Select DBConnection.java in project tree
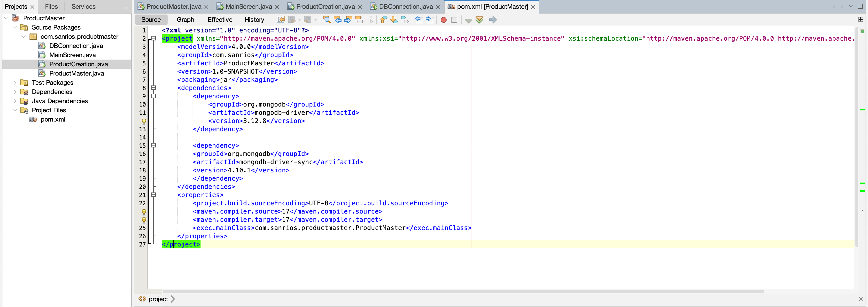The image size is (868, 307). (76, 46)
